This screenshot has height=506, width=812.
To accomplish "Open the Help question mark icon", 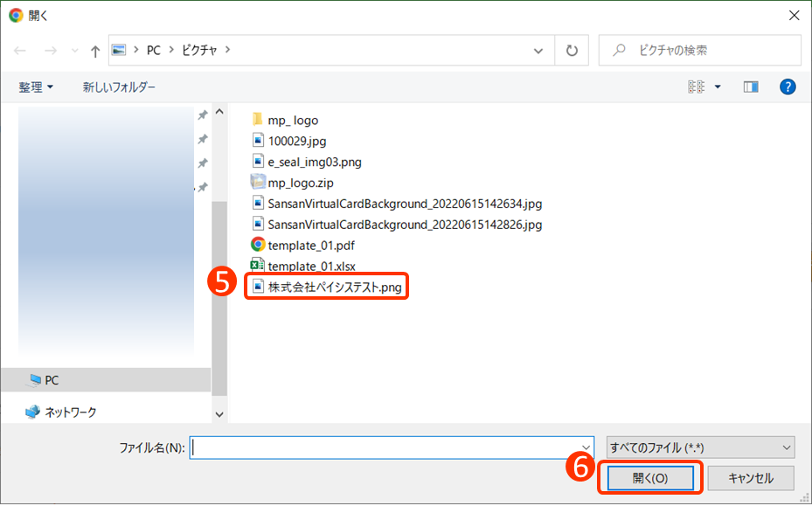I will 787,87.
